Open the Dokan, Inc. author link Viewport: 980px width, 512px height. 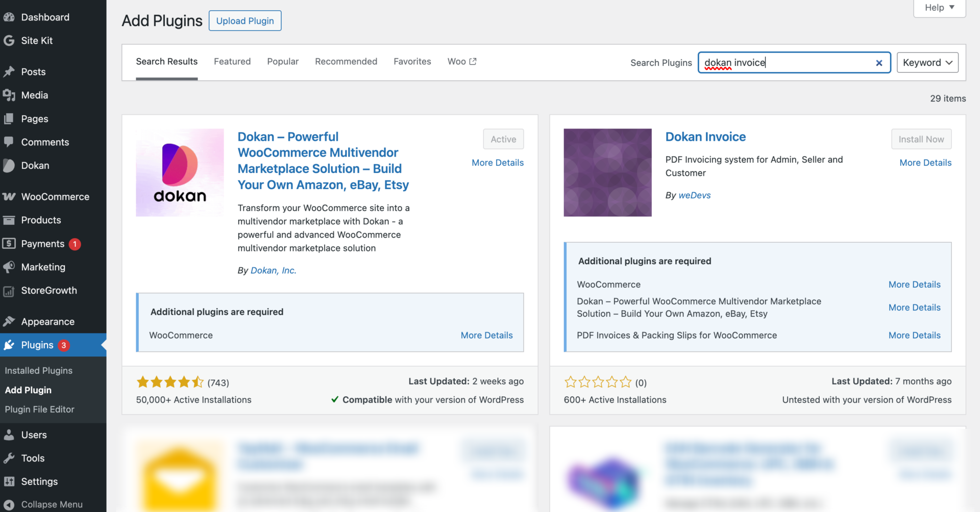tap(274, 270)
